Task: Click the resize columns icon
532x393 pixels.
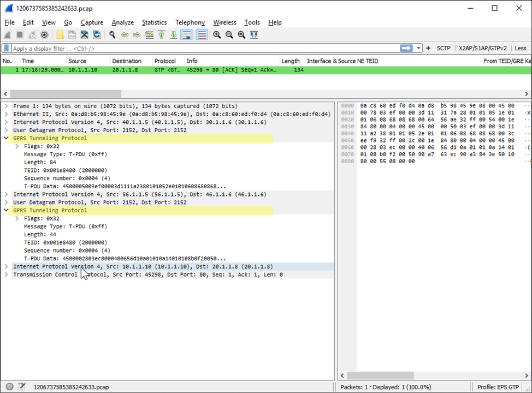Action: 254,35
